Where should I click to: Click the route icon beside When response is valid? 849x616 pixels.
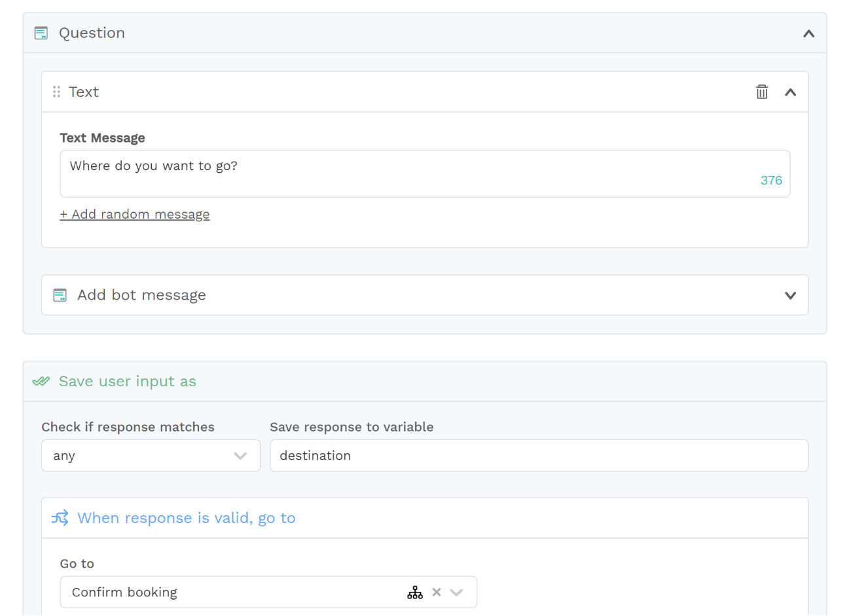[x=60, y=518]
